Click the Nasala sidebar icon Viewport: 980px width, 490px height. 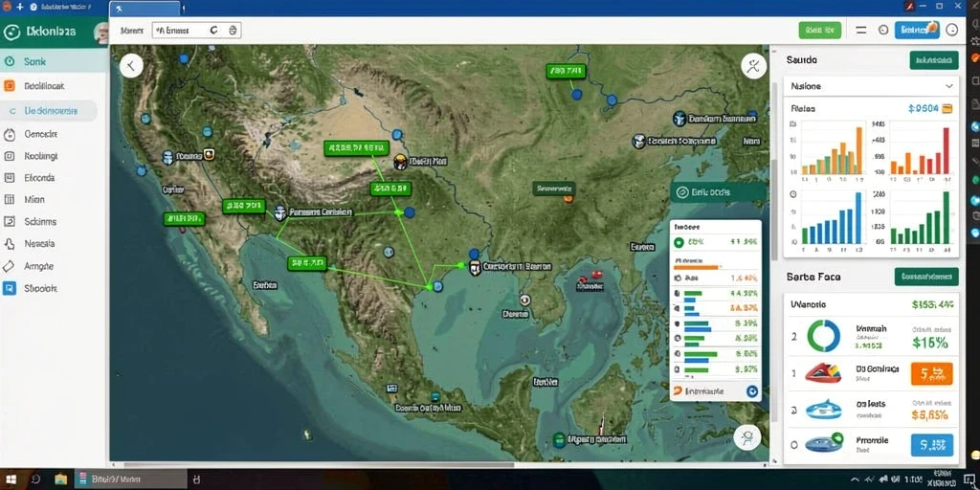[10, 244]
